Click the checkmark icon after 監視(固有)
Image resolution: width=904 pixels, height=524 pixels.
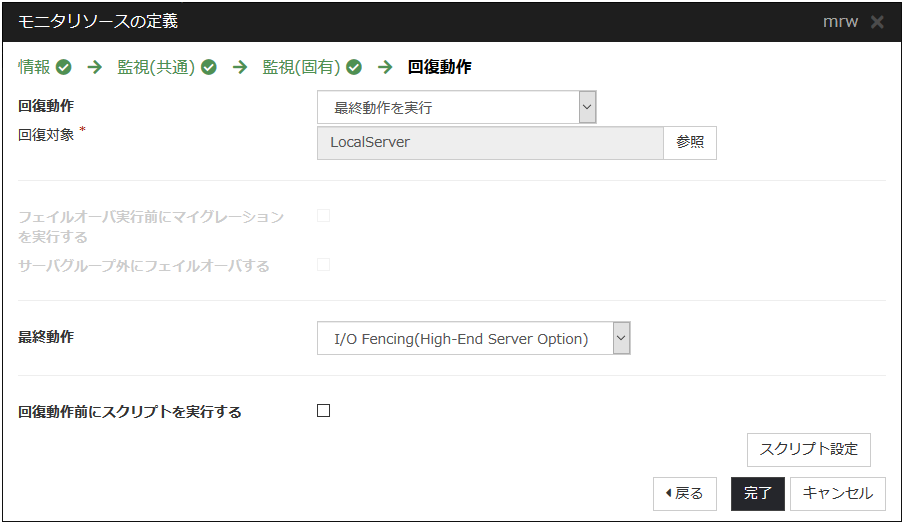tap(354, 68)
